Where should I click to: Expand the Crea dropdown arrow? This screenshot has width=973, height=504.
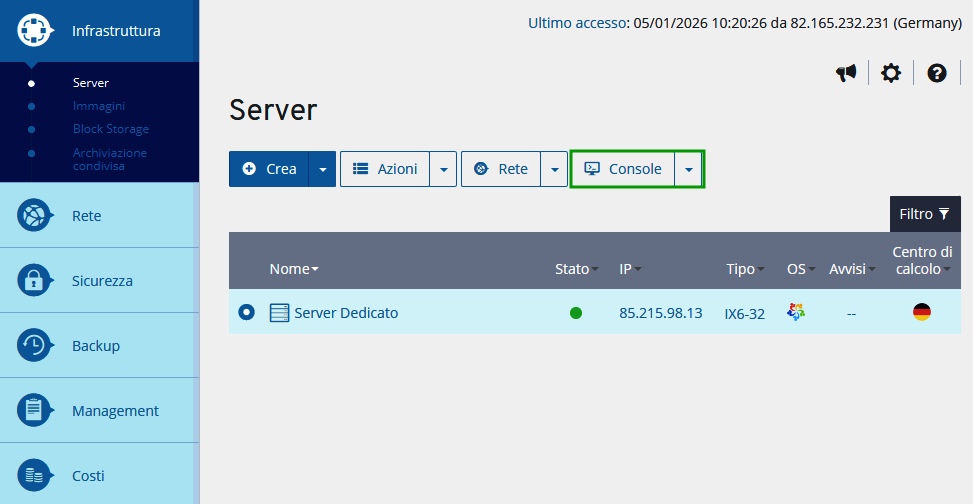(322, 170)
